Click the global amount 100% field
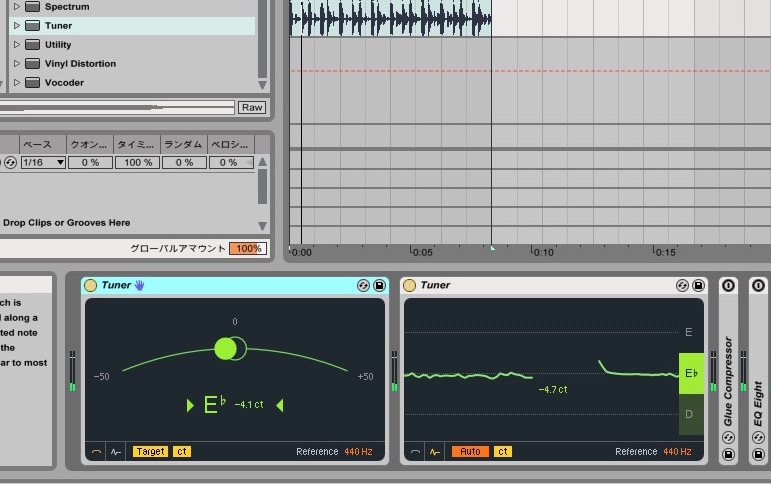The height and width of the screenshot is (484, 771). tap(248, 248)
